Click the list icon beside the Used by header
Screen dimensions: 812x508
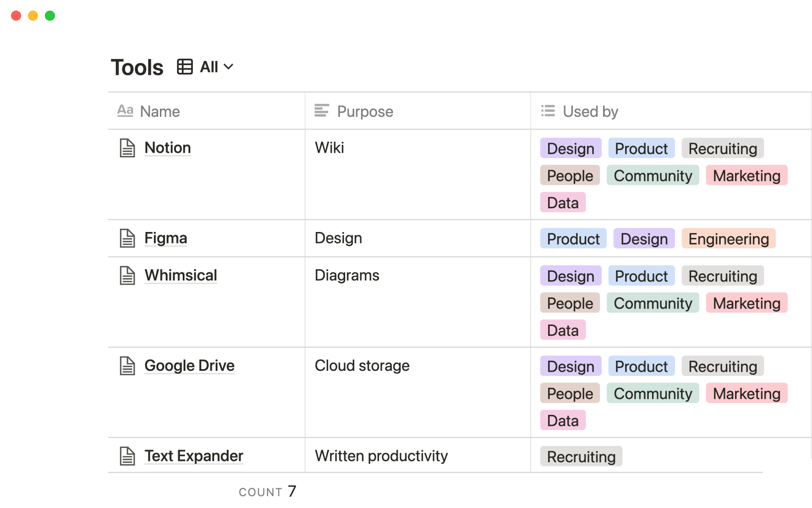547,111
